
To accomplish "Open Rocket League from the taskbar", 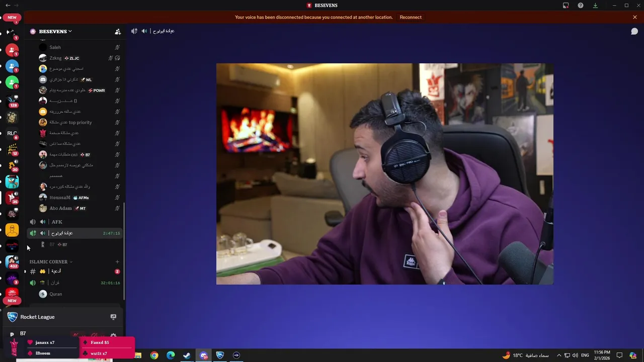I will pyautogui.click(x=220, y=355).
